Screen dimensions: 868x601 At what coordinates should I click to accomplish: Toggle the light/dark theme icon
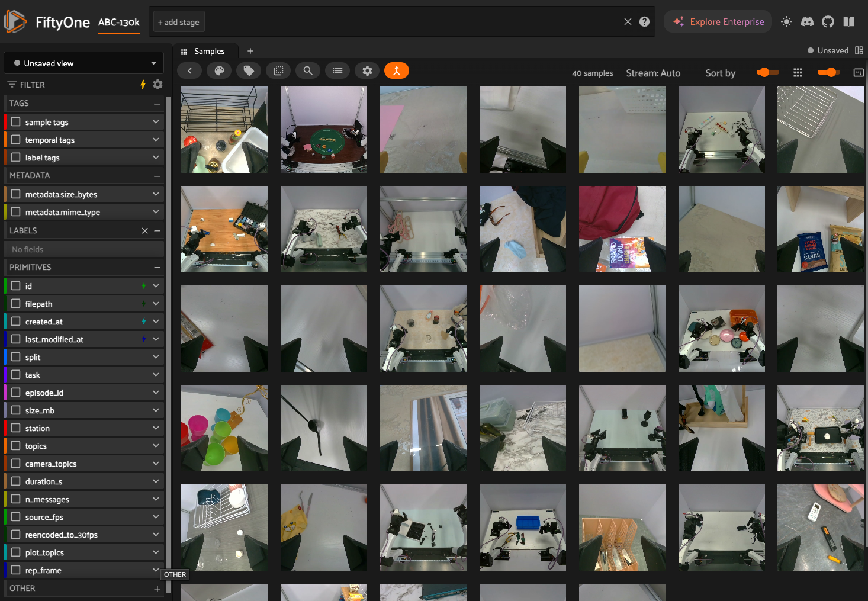(x=786, y=22)
